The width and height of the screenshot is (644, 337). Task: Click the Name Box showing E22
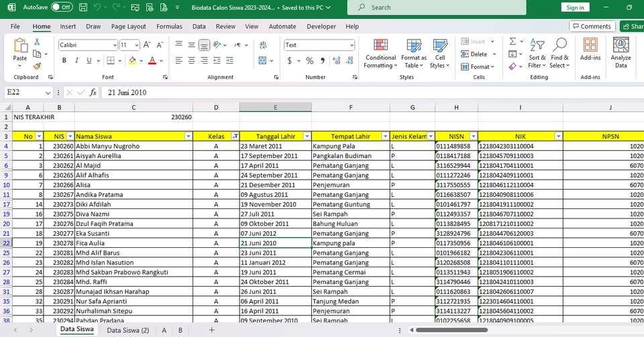pyautogui.click(x=28, y=92)
